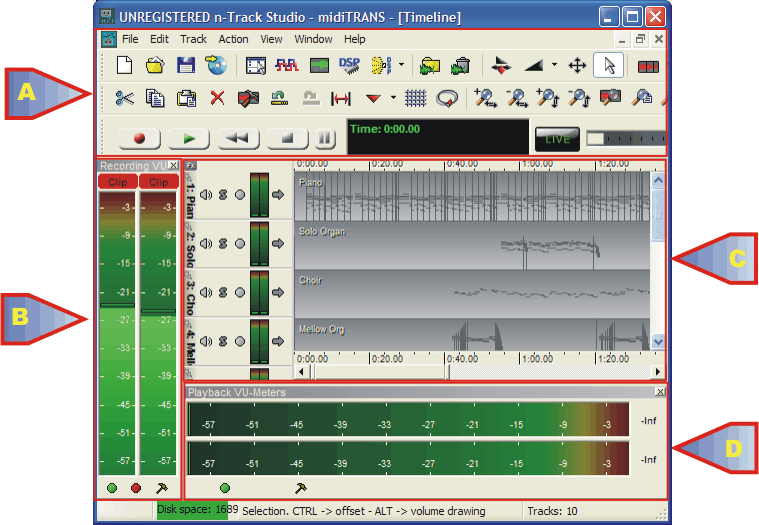Open the Action menu
The height and width of the screenshot is (525, 759).
point(233,39)
